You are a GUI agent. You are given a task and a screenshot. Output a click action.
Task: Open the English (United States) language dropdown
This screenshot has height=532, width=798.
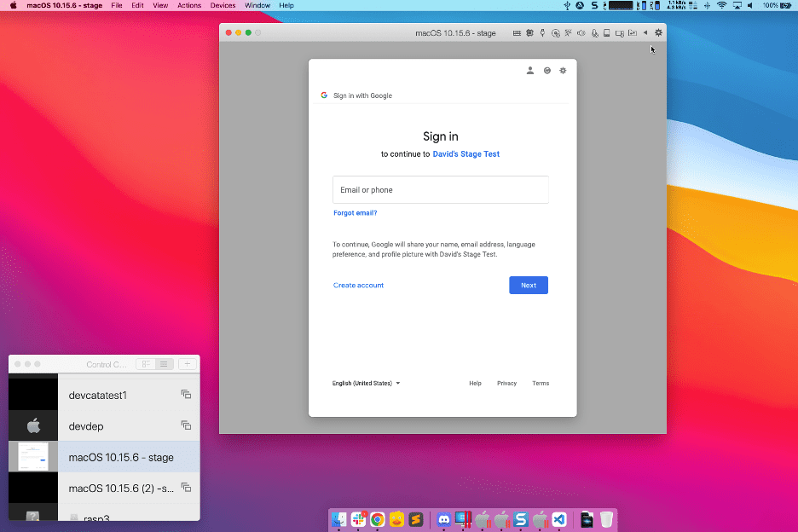366,384
